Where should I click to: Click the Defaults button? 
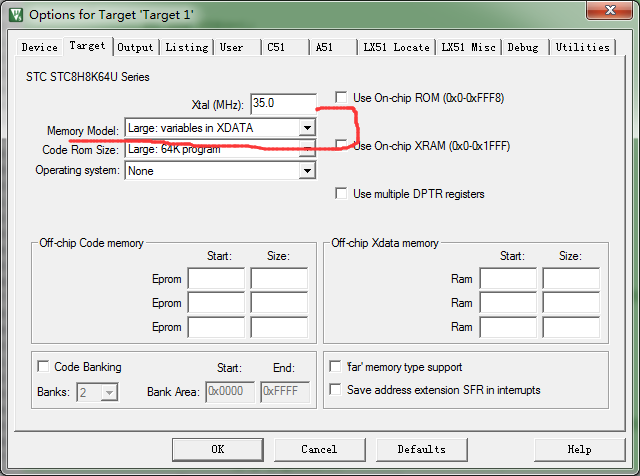pyautogui.click(x=422, y=449)
